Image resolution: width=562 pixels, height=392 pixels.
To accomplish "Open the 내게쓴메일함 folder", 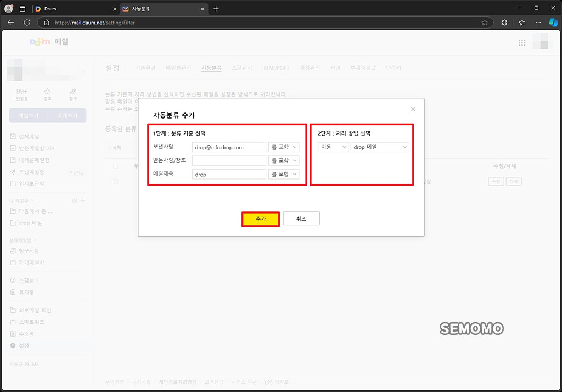I will (30, 160).
